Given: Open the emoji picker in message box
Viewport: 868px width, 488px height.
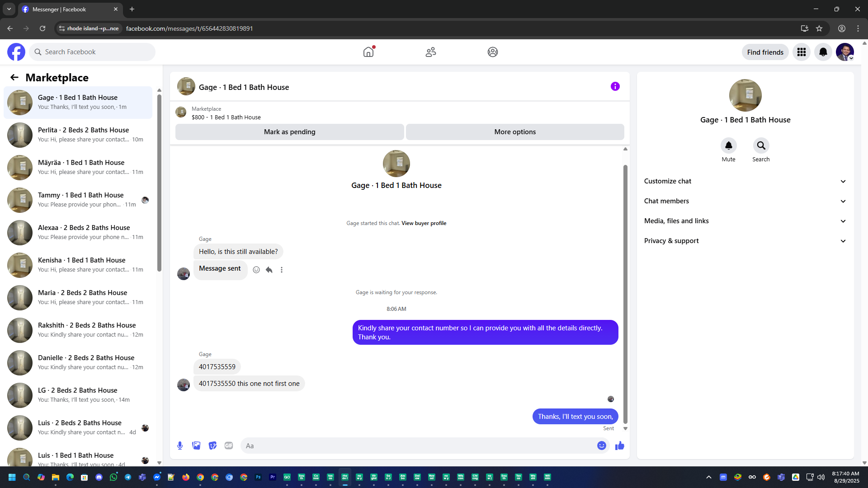Looking at the screenshot, I should [x=601, y=446].
